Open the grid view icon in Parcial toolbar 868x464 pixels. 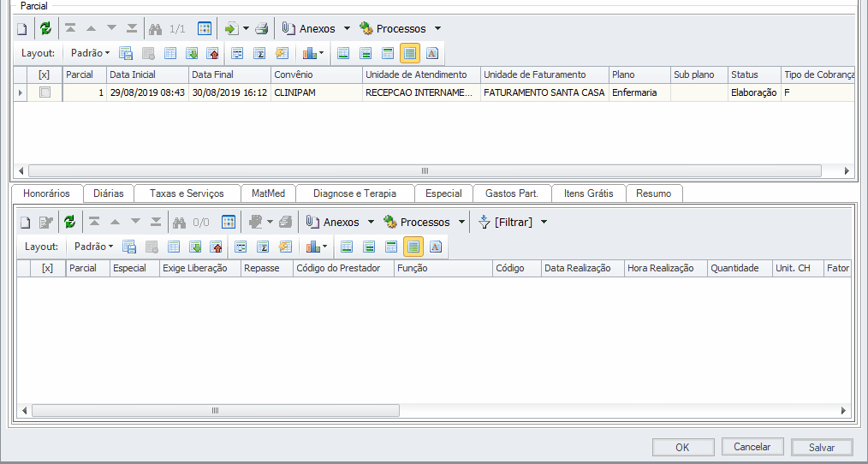[205, 29]
